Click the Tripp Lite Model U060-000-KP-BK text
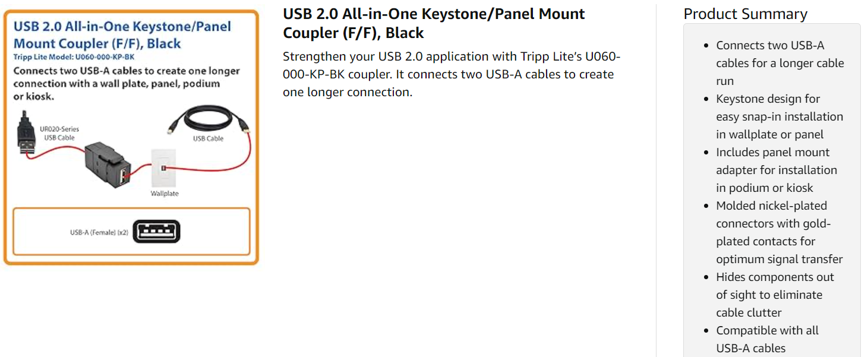 [74, 57]
